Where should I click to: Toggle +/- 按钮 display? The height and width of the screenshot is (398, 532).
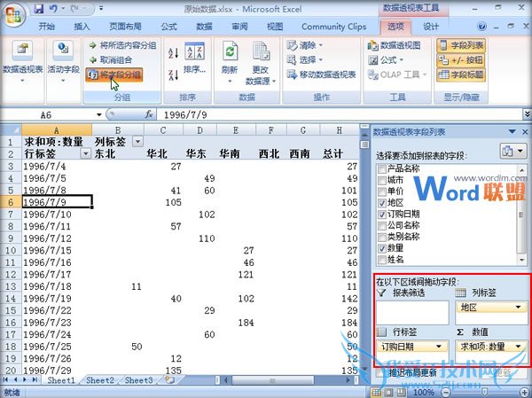click(461, 60)
